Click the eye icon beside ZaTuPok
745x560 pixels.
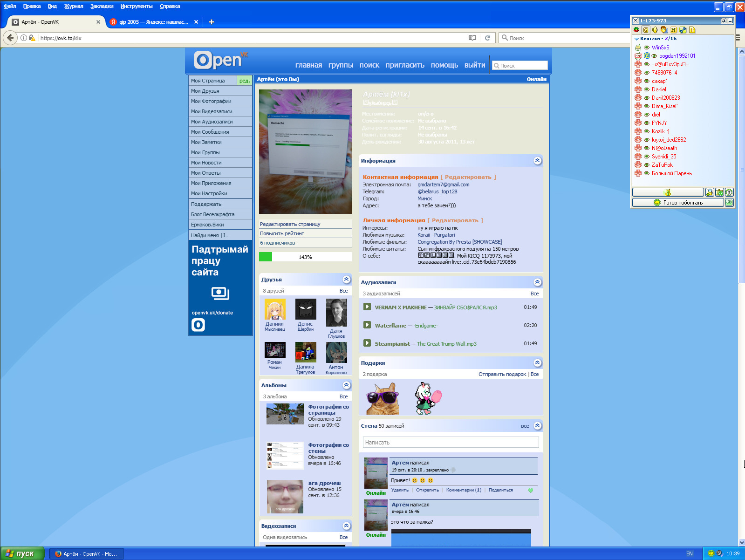coord(647,165)
